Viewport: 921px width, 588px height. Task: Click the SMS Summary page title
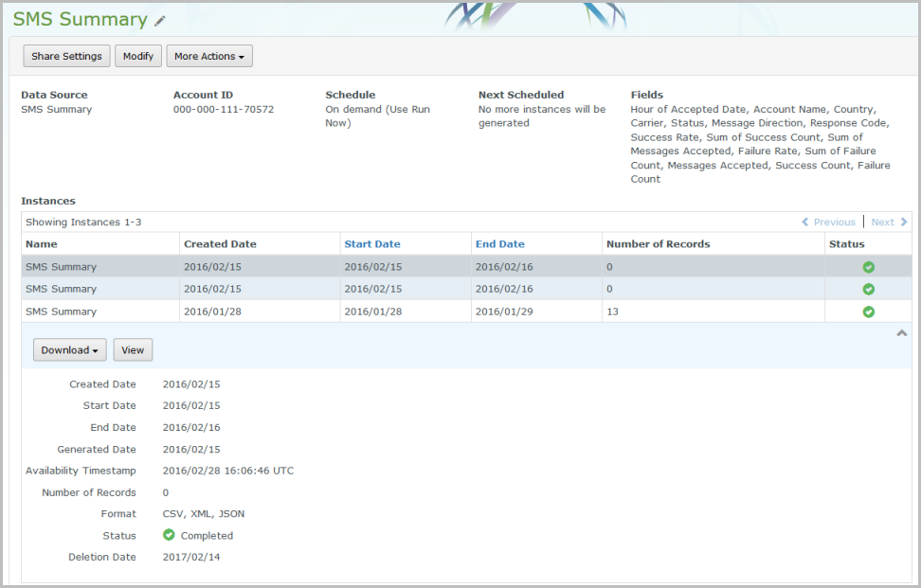point(80,19)
